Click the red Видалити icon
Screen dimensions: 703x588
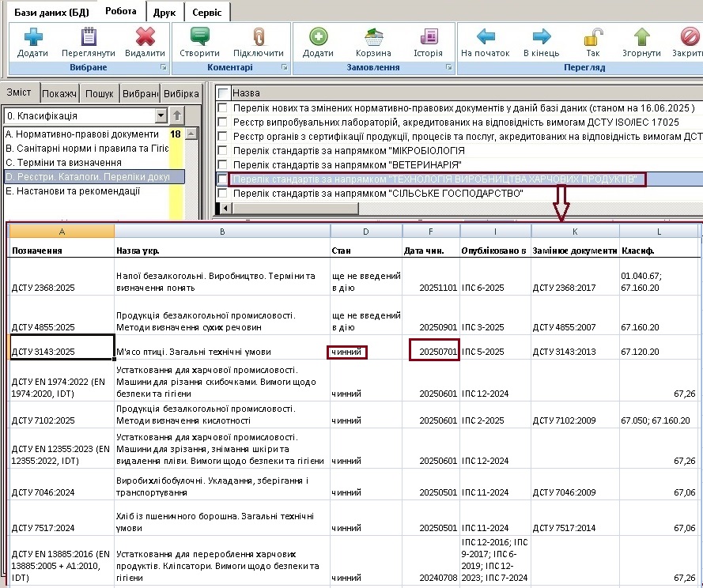coord(145,37)
